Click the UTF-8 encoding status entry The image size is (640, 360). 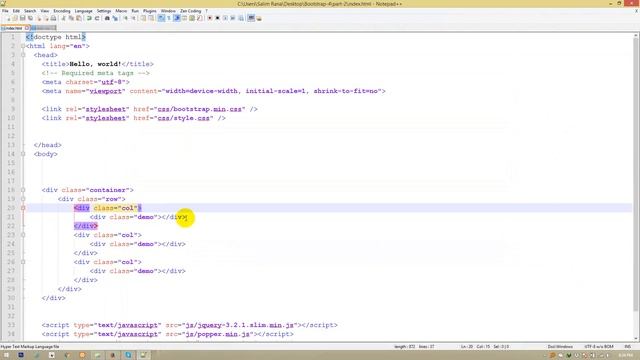point(599,347)
